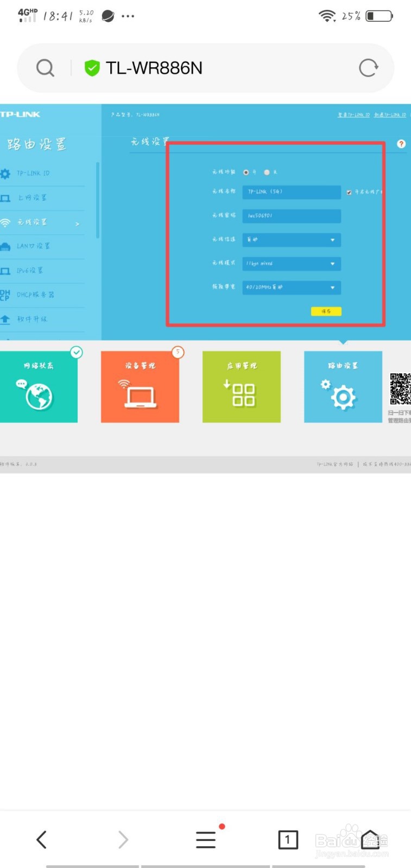
Task: Tap the TL-WR886N address bar text
Action: [154, 68]
